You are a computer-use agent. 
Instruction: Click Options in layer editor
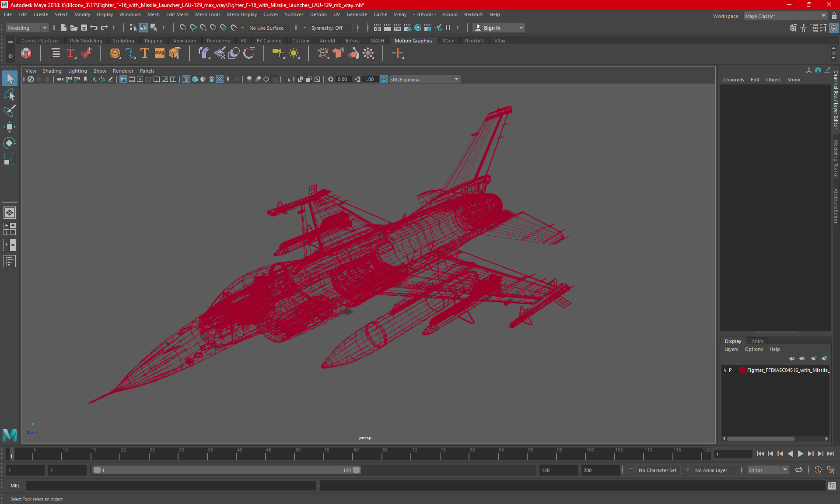[753, 349]
